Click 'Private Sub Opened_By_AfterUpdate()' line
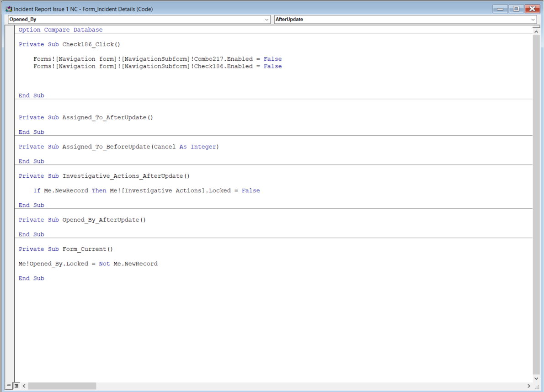The image size is (544, 392). 82,220
